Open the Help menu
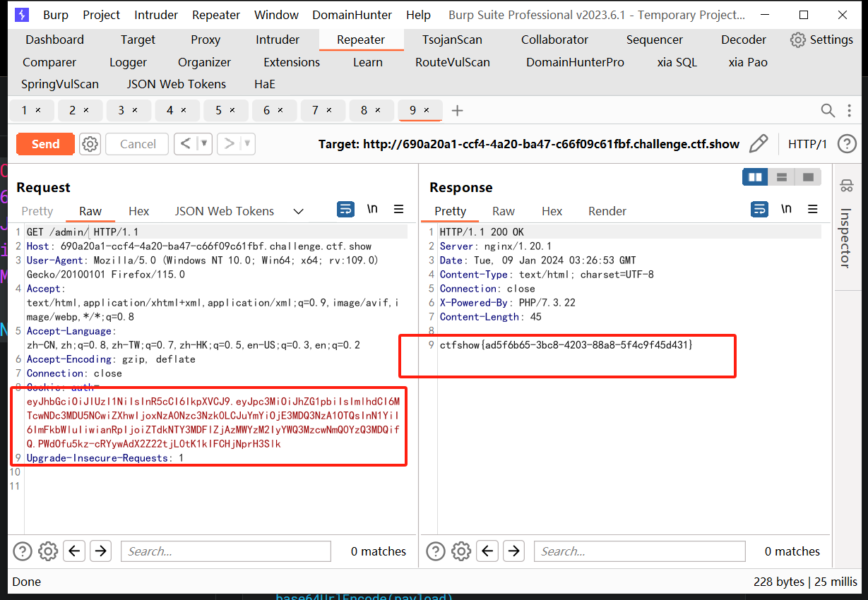 point(418,15)
